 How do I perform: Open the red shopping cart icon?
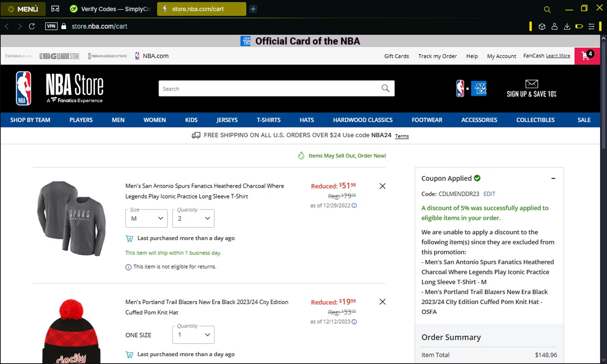pos(587,56)
